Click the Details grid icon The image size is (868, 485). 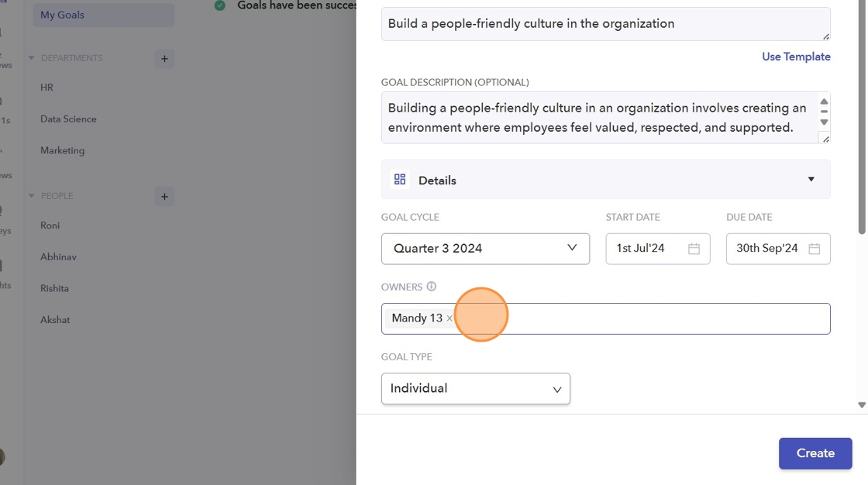(x=400, y=180)
